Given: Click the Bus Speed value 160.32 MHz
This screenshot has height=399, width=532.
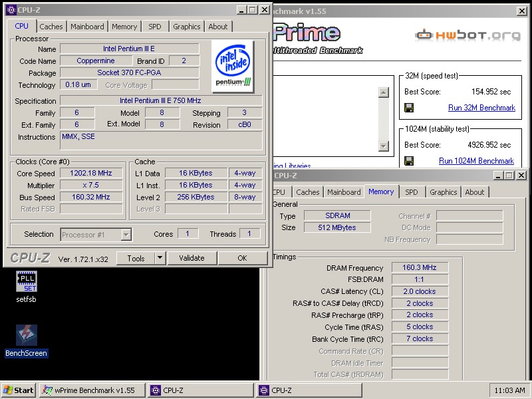Looking at the screenshot, I should [x=91, y=197].
